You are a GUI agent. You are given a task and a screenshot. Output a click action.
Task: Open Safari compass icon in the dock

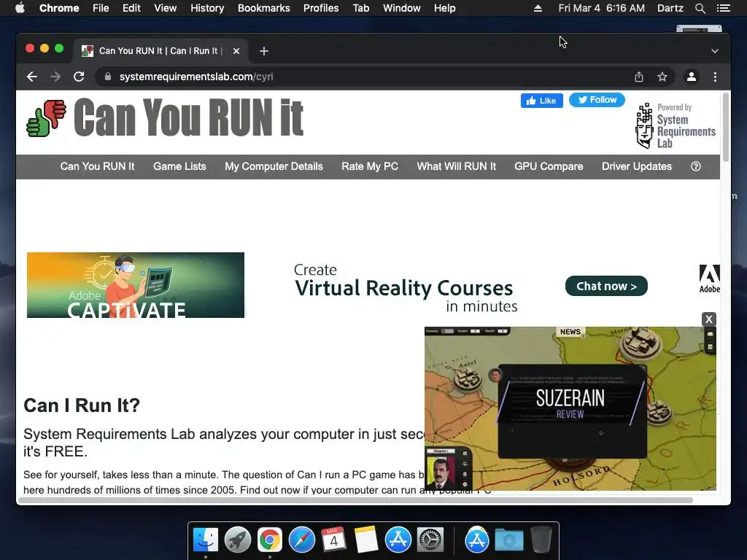click(x=302, y=540)
